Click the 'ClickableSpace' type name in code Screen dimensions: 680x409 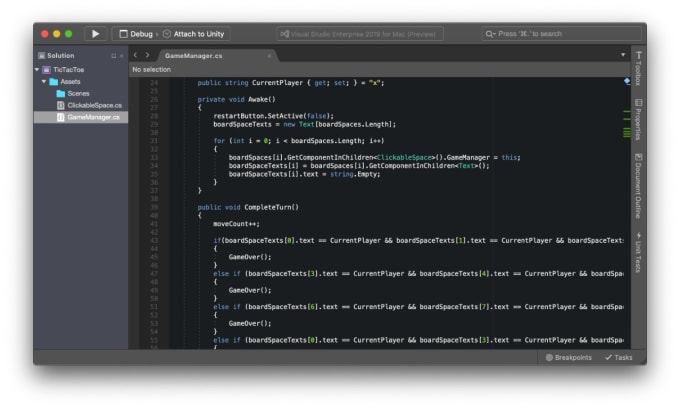click(x=404, y=157)
